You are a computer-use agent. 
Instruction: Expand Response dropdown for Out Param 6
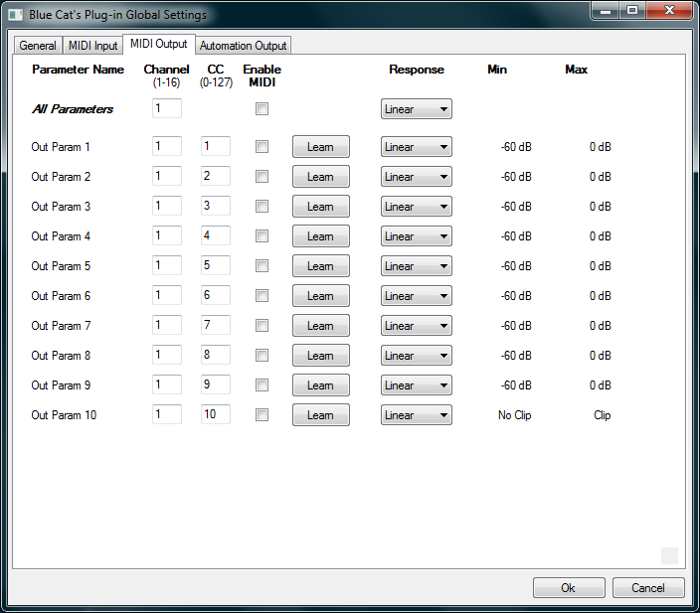click(416, 296)
